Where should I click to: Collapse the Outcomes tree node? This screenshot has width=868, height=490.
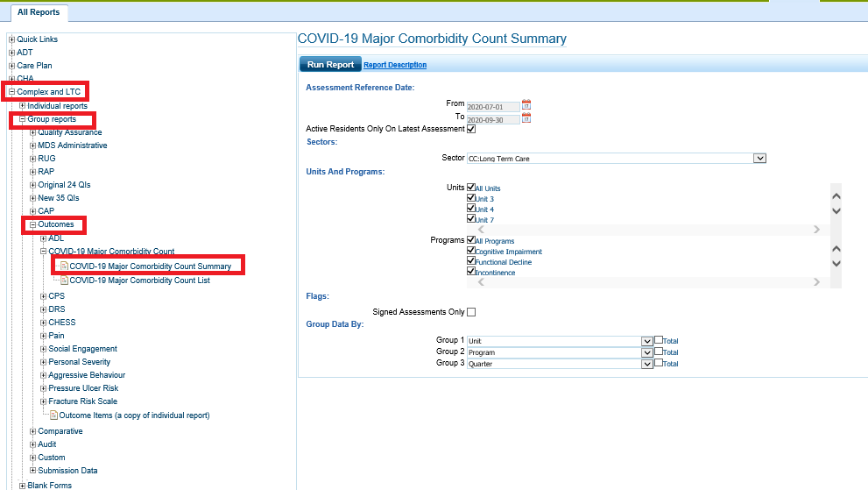[x=32, y=224]
